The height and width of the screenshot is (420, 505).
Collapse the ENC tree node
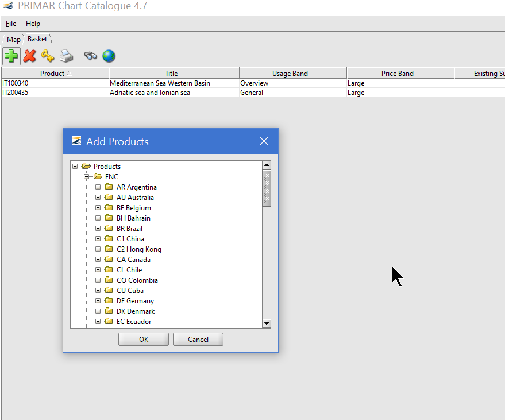86,177
